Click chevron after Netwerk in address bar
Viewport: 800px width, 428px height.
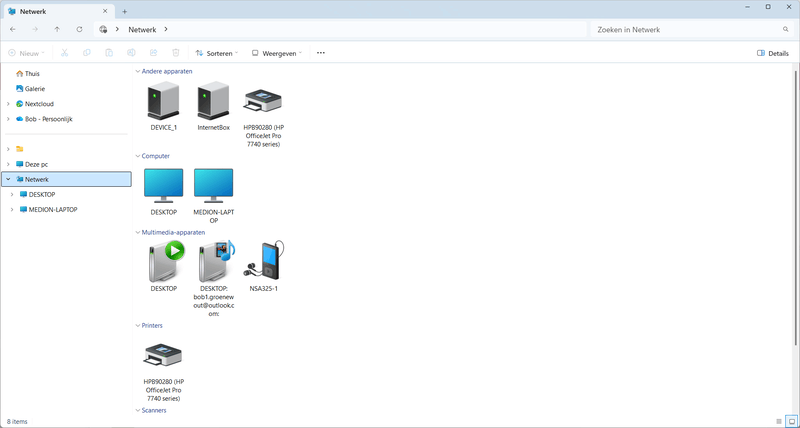[166, 30]
